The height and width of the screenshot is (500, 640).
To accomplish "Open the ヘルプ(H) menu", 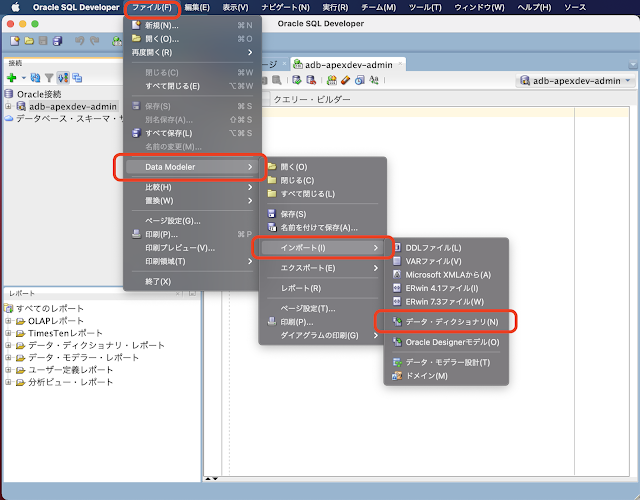I will coord(534,7).
